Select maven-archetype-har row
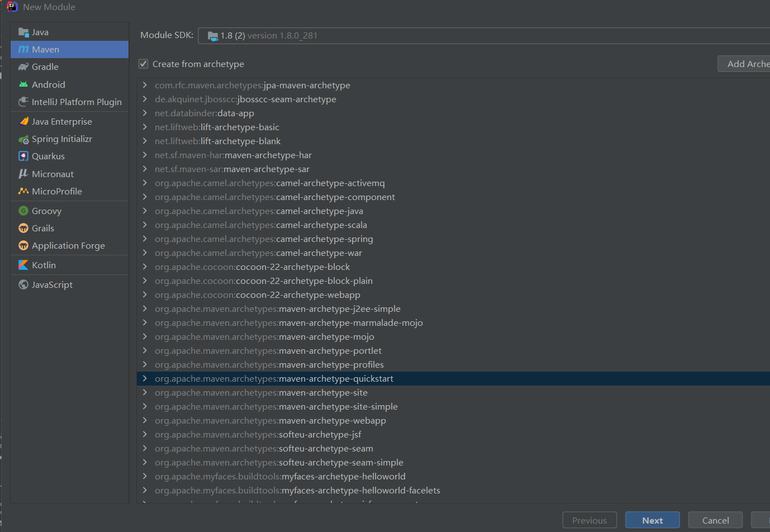The width and height of the screenshot is (770, 532). (453, 155)
